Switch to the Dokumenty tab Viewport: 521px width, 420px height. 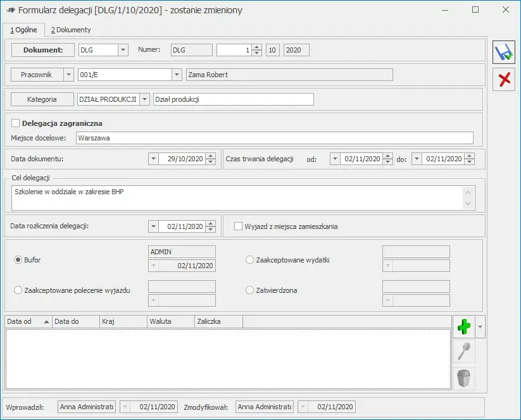71,30
